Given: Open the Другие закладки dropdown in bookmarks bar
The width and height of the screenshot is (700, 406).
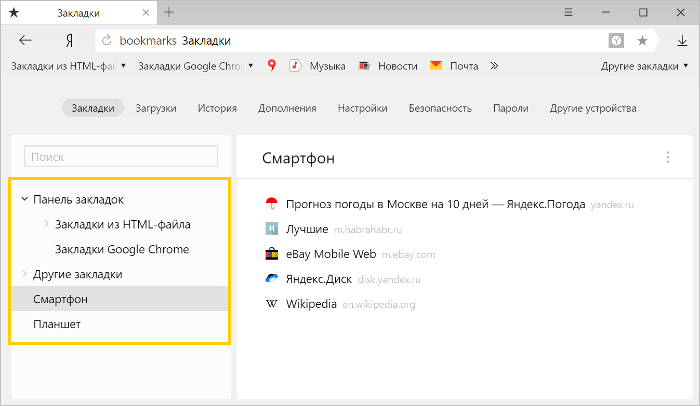Looking at the screenshot, I should (645, 66).
